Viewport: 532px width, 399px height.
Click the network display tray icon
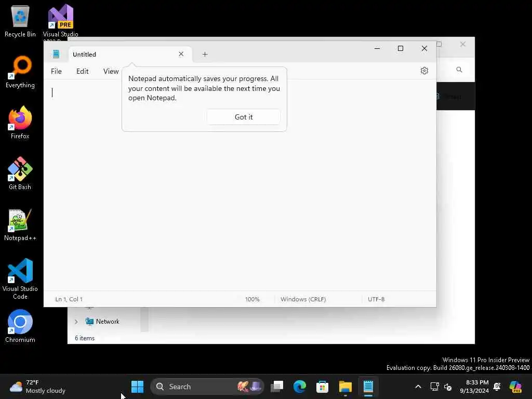pyautogui.click(x=435, y=387)
